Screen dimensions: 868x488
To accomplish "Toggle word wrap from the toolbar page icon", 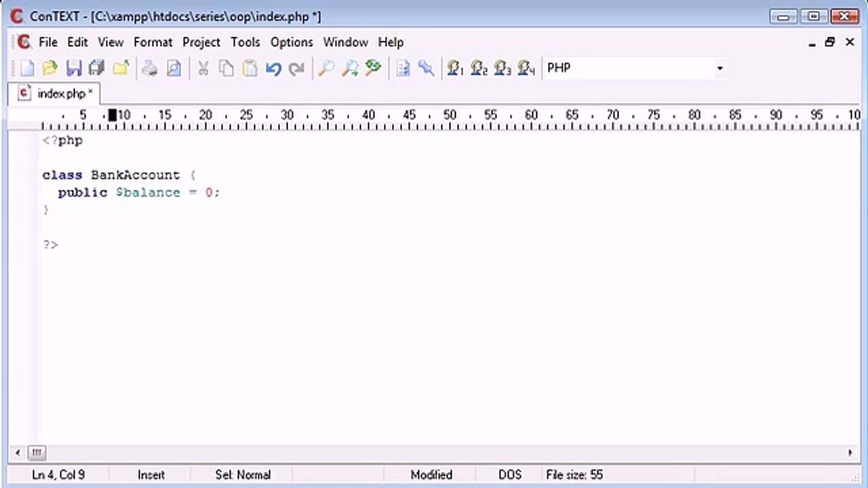I will (403, 68).
